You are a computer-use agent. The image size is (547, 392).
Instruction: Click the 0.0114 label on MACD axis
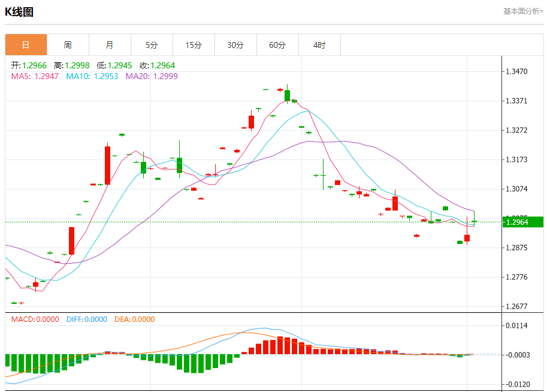(x=516, y=326)
